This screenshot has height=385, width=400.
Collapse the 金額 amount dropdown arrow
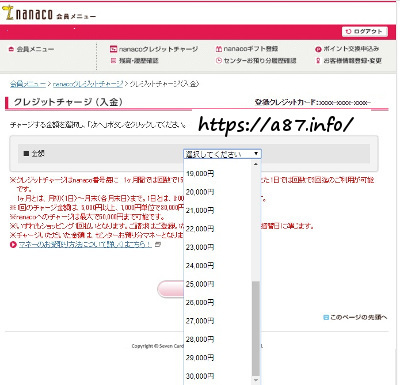pos(256,154)
